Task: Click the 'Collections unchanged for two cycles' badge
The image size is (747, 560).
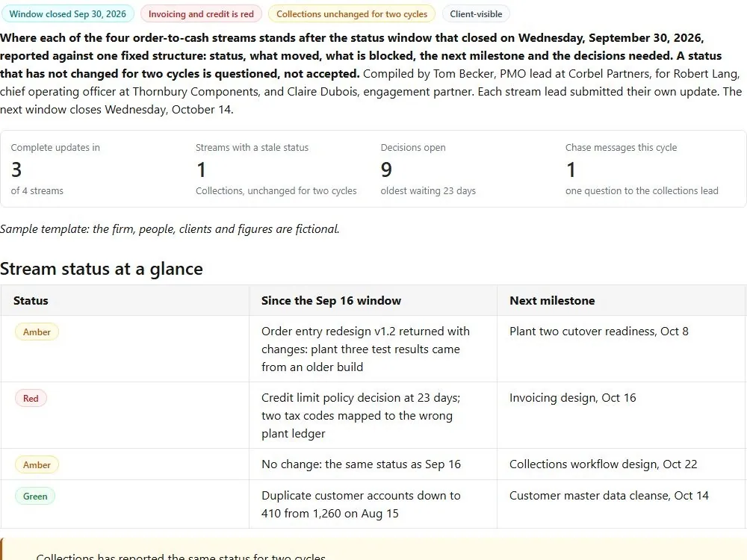Action: coord(352,13)
